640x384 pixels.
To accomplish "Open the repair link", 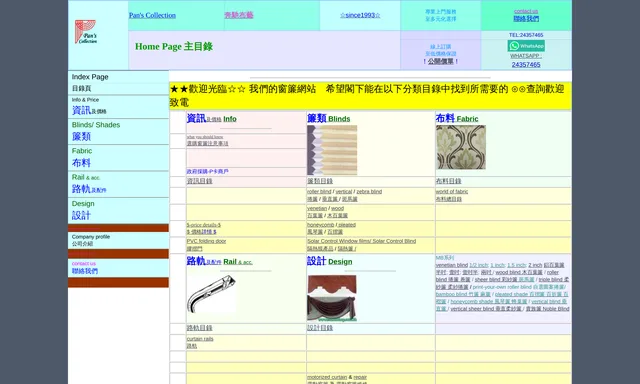I will point(360,377).
